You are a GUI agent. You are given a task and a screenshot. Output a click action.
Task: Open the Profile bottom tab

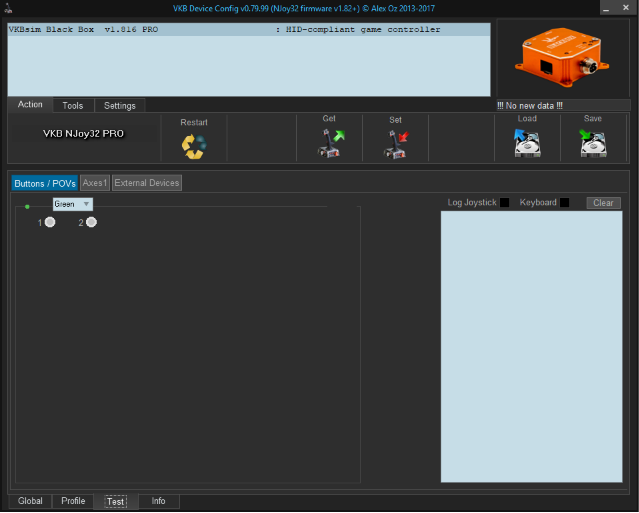[73, 501]
